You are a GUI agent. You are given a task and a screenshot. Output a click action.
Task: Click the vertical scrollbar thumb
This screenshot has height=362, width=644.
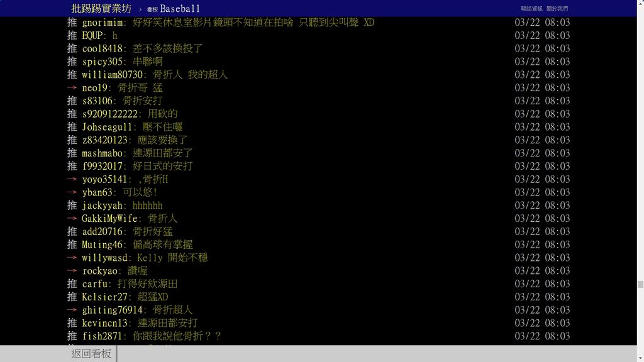[640, 284]
